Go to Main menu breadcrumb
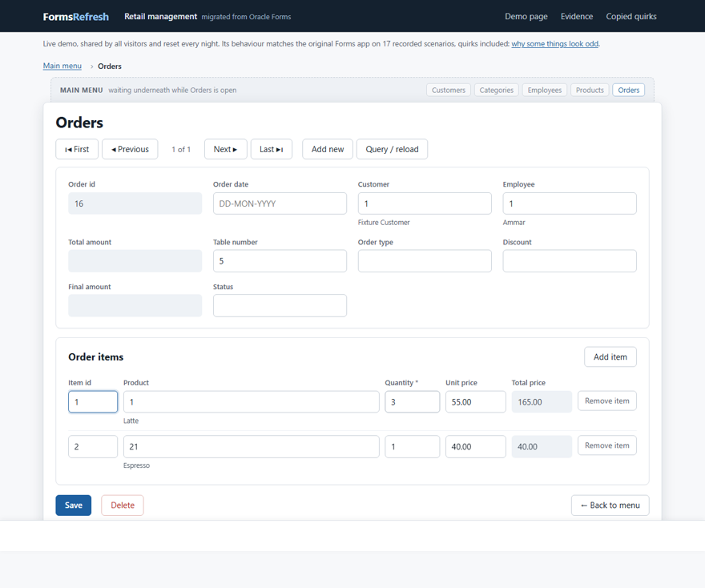The height and width of the screenshot is (588, 705). tap(62, 66)
